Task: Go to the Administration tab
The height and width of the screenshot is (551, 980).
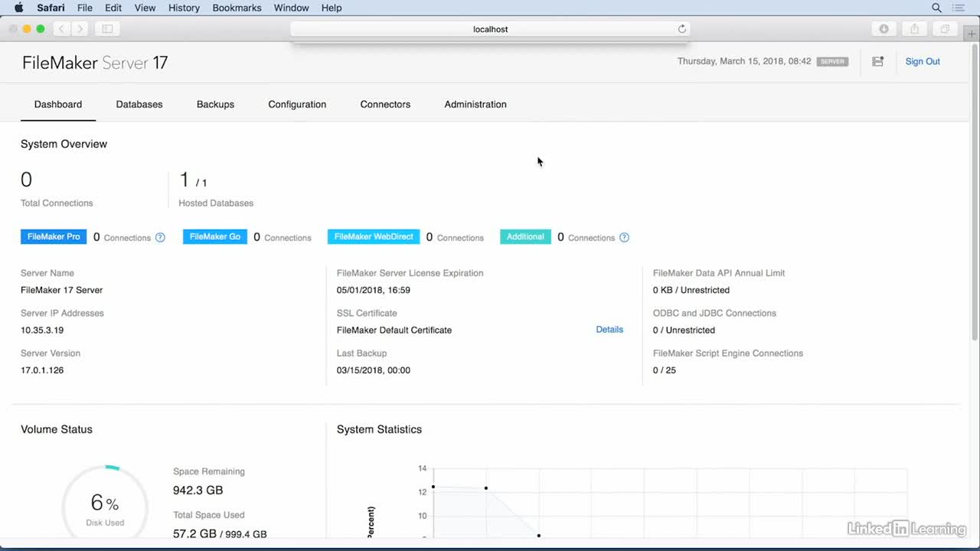Action: pyautogui.click(x=475, y=104)
